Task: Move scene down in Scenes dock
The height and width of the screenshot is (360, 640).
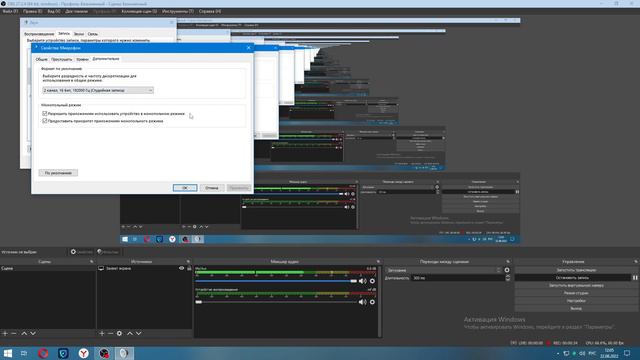Action: click(33, 333)
